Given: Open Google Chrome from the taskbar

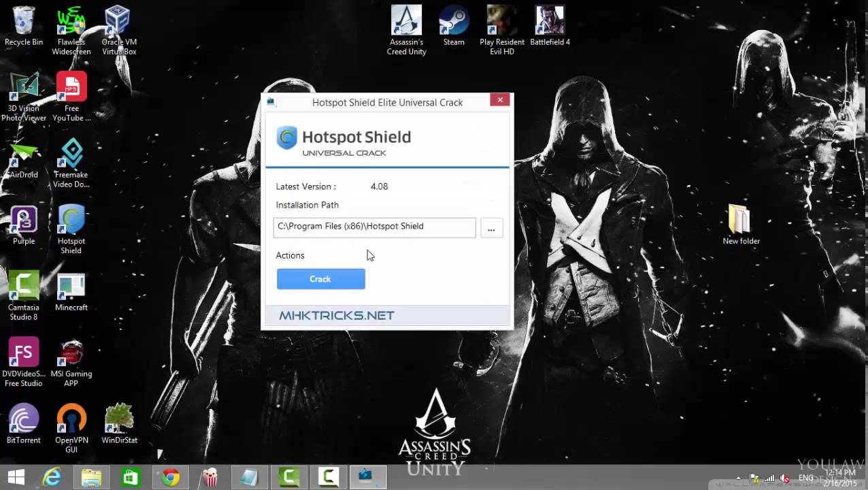Looking at the screenshot, I should [x=170, y=478].
